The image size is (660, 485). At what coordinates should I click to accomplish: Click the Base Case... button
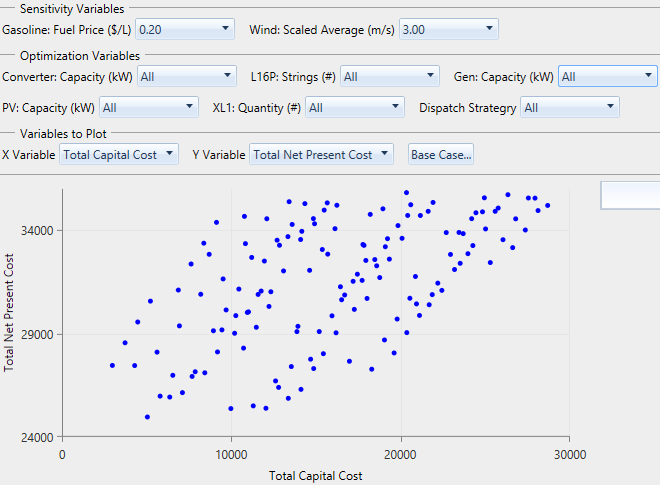point(441,154)
